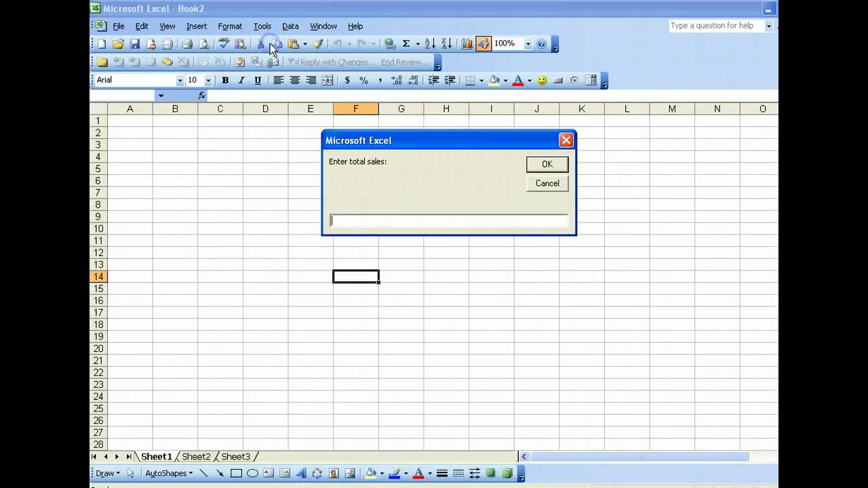Click the Insert Hyperlink globe icon
The width and height of the screenshot is (868, 488).
390,44
